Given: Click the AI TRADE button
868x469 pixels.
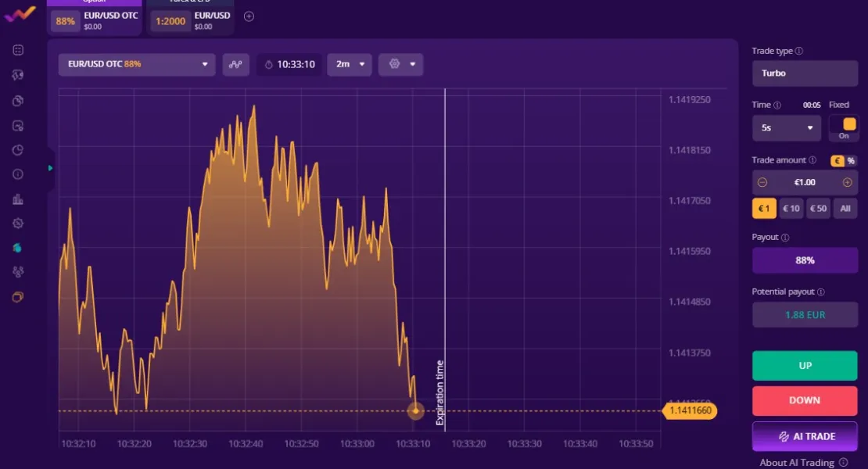Looking at the screenshot, I should point(805,436).
